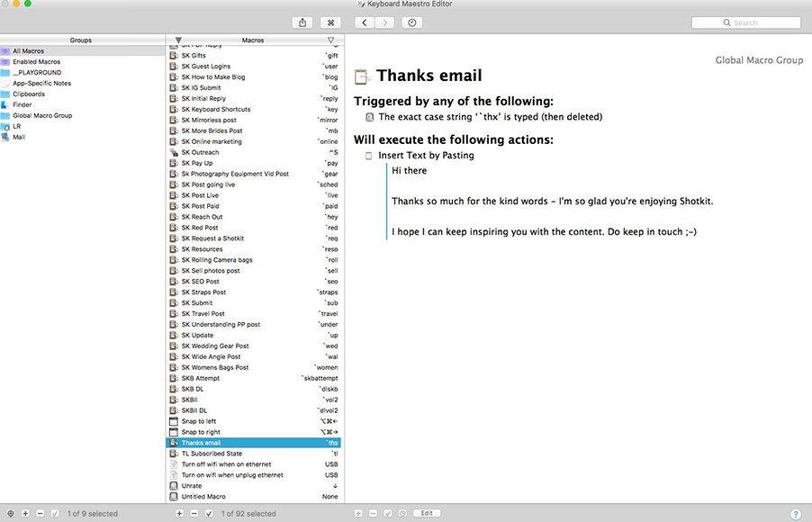The height and width of the screenshot is (522, 812).
Task: Click the Edit button
Action: tap(427, 513)
